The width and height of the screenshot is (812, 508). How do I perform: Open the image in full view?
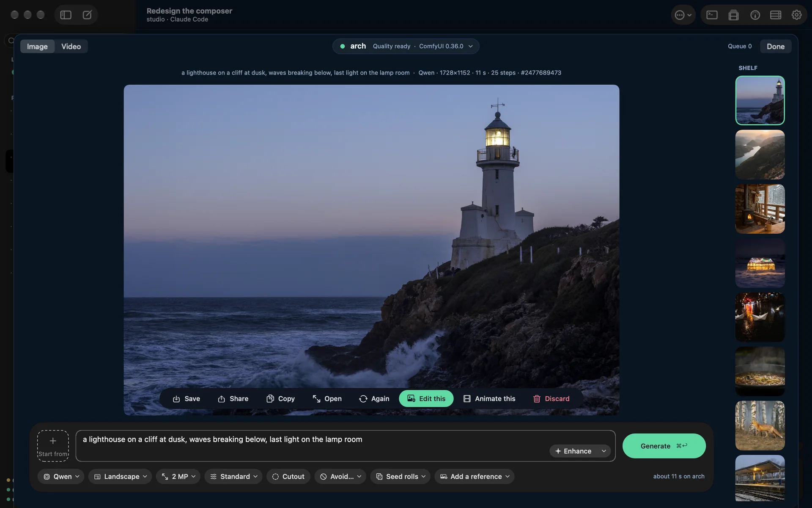327,399
